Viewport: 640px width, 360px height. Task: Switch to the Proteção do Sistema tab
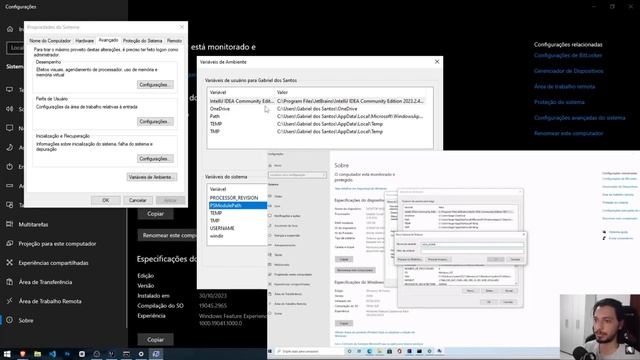coord(142,41)
